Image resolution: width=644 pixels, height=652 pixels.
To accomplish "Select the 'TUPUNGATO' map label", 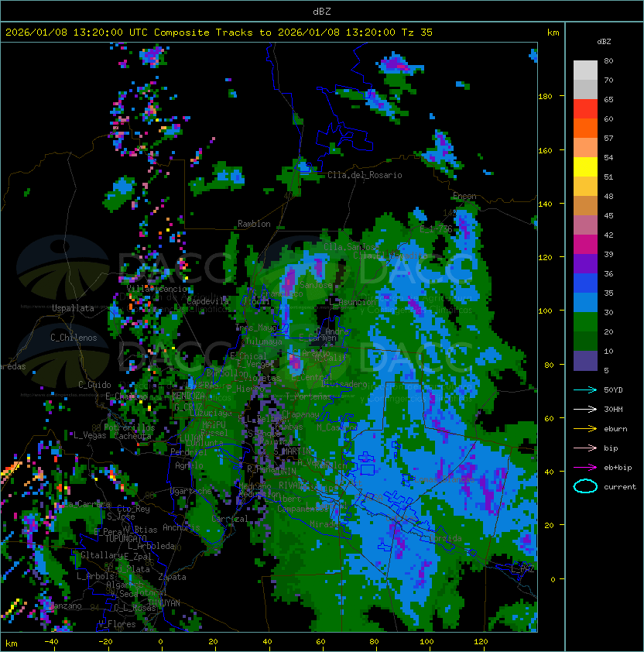I will [125, 538].
